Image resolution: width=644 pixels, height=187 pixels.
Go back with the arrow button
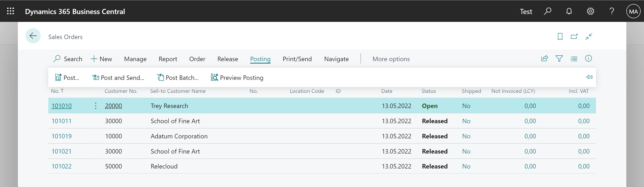pyautogui.click(x=33, y=36)
